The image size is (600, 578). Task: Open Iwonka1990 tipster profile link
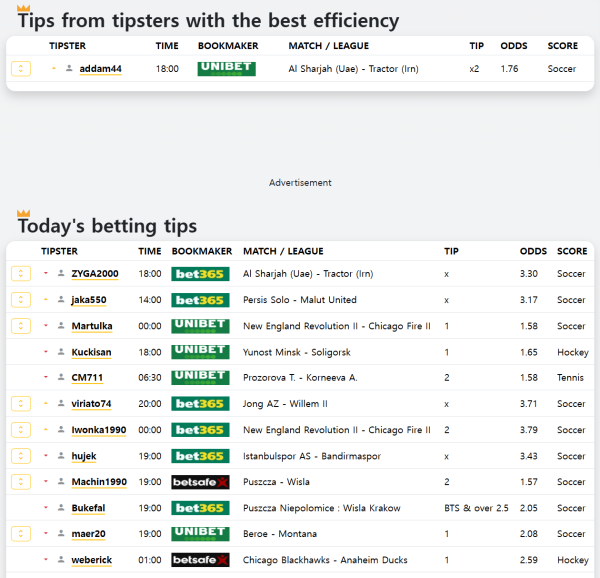[98, 430]
